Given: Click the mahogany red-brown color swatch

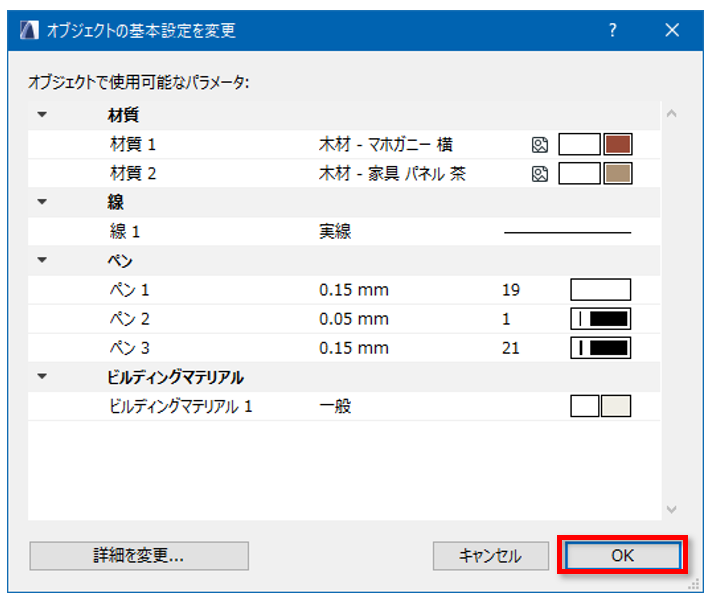Looking at the screenshot, I should coord(618,145).
